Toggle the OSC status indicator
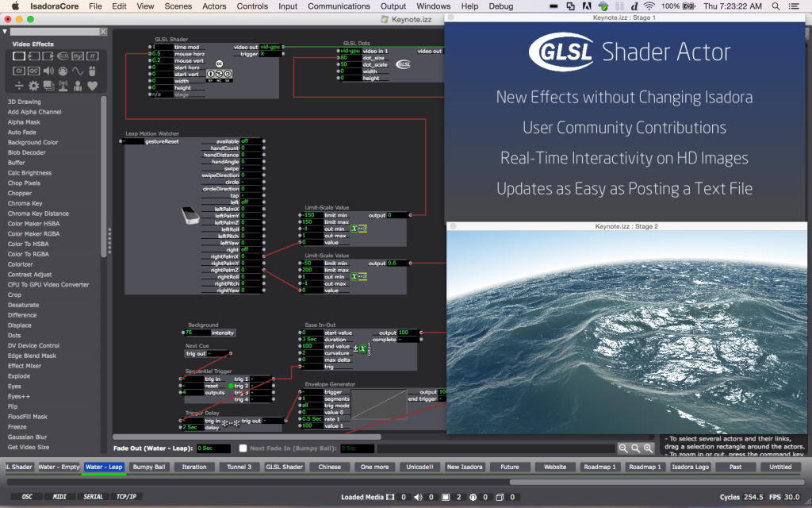Image resolution: width=812 pixels, height=508 pixels. (26, 497)
